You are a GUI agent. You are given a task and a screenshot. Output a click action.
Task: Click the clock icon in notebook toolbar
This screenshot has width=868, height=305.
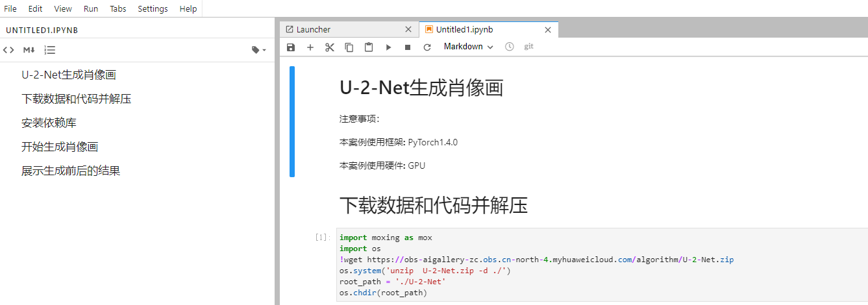coord(510,47)
